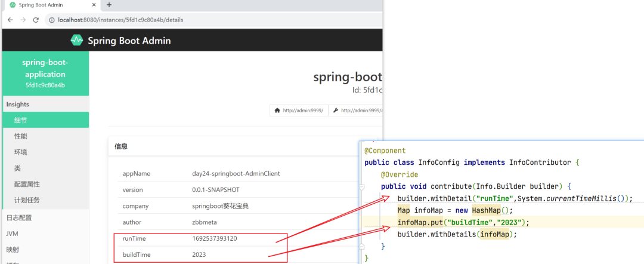This screenshot has width=644, height=264.
Task: Click the springboot葵花宝典 company value
Action: 220,206
